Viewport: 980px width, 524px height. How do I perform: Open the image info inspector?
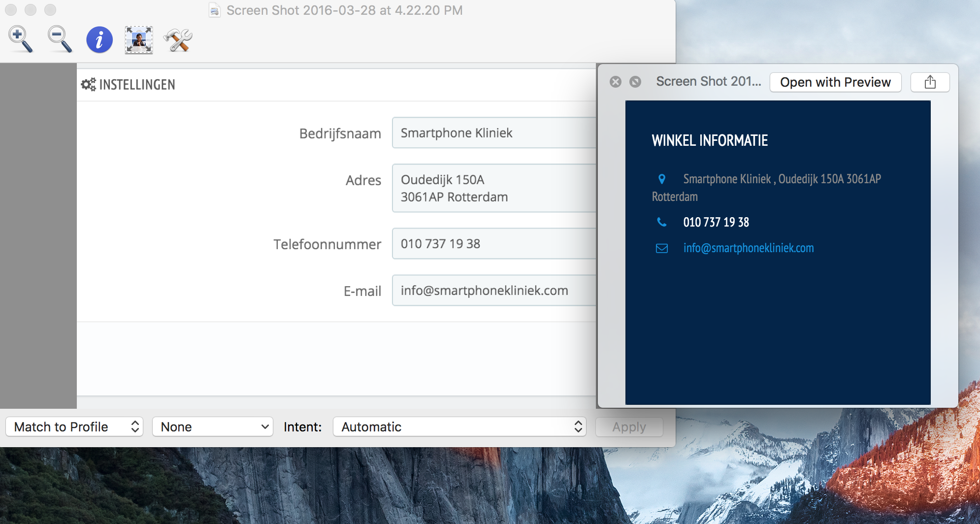(x=99, y=40)
